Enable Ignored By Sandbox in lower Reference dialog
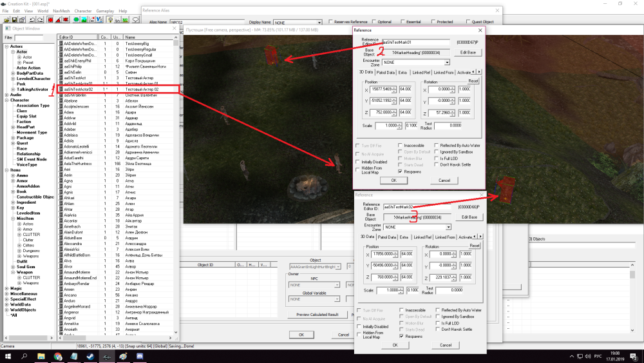644x363 pixels. [x=438, y=317]
